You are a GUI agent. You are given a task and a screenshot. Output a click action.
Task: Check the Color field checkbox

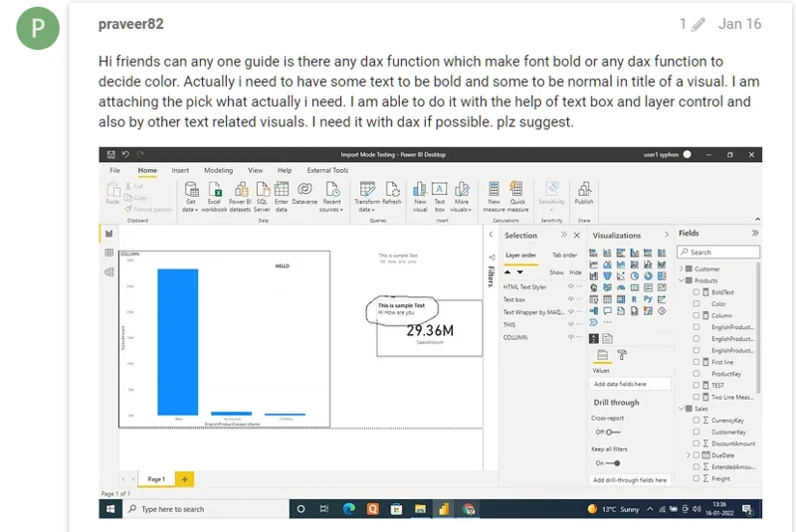696,303
